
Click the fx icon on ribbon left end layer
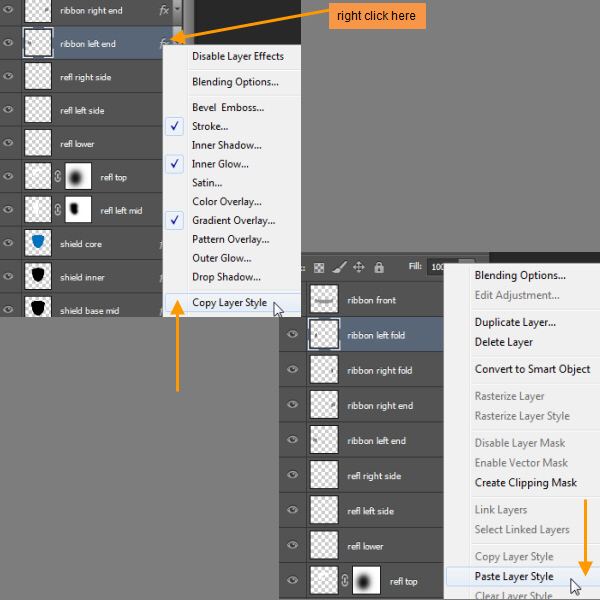pyautogui.click(x=163, y=42)
